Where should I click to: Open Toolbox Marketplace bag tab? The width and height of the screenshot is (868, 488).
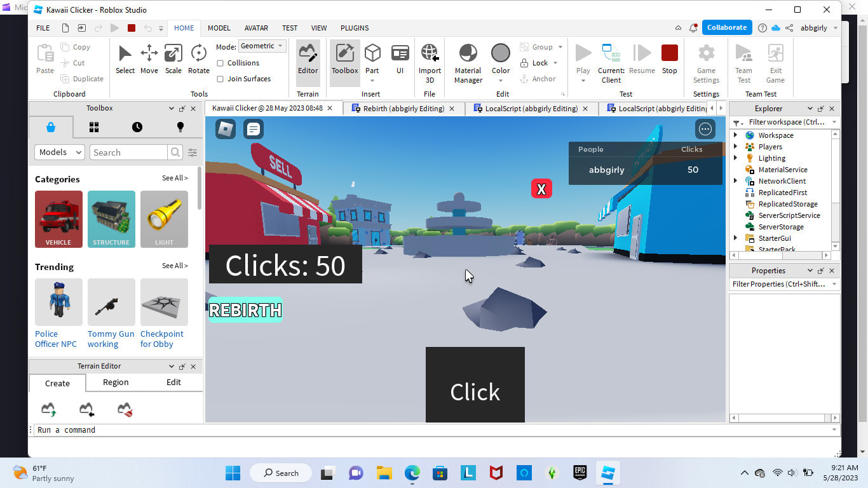point(51,127)
